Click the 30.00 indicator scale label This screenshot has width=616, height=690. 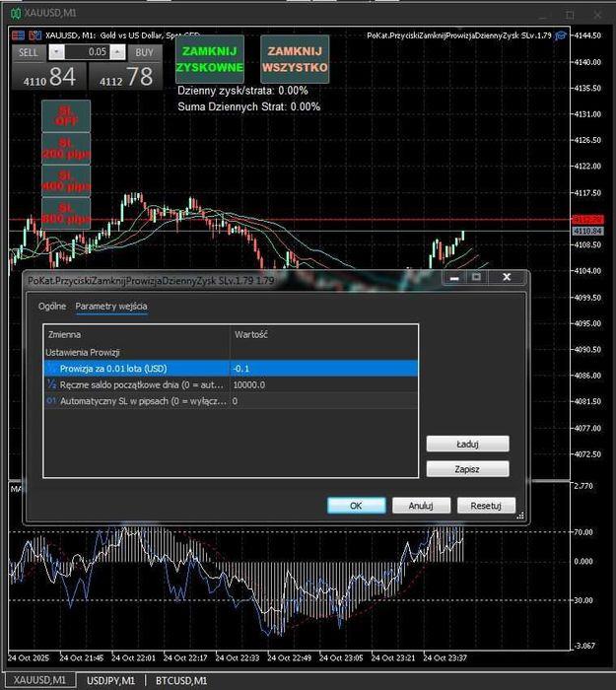(x=583, y=600)
